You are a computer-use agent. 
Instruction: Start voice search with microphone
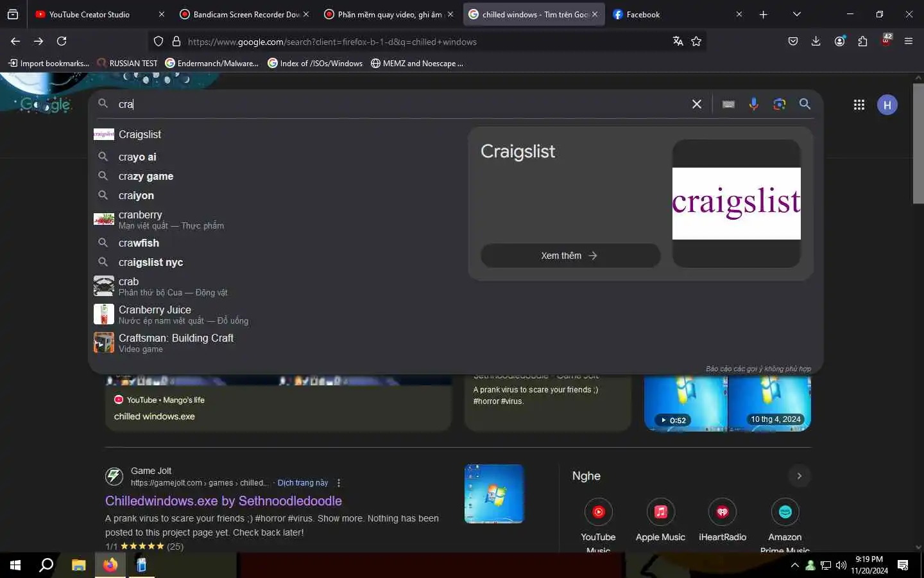754,104
